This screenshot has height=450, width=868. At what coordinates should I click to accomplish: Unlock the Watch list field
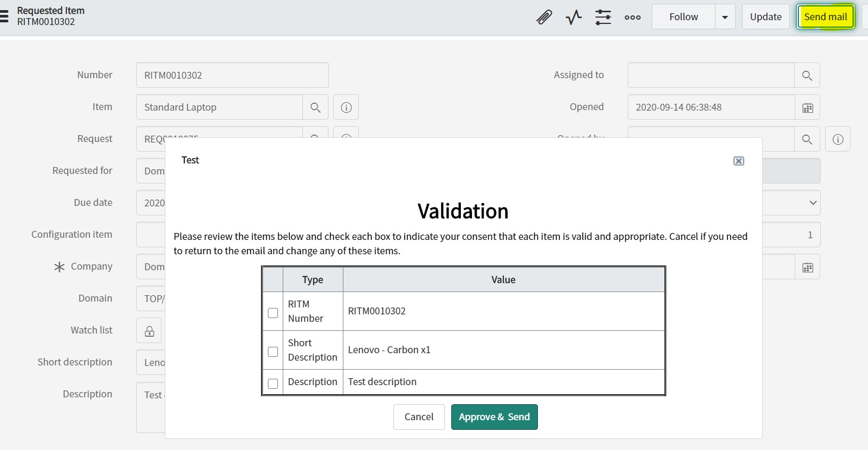point(149,331)
